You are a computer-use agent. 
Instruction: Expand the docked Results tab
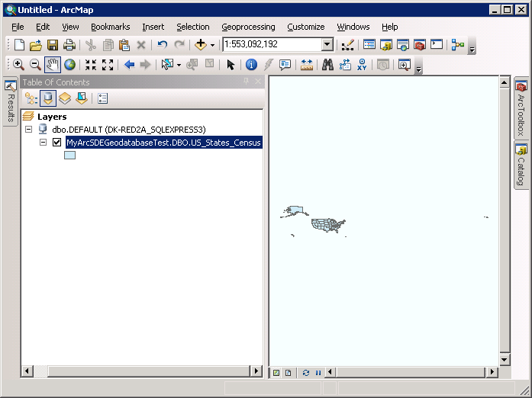tap(11, 101)
